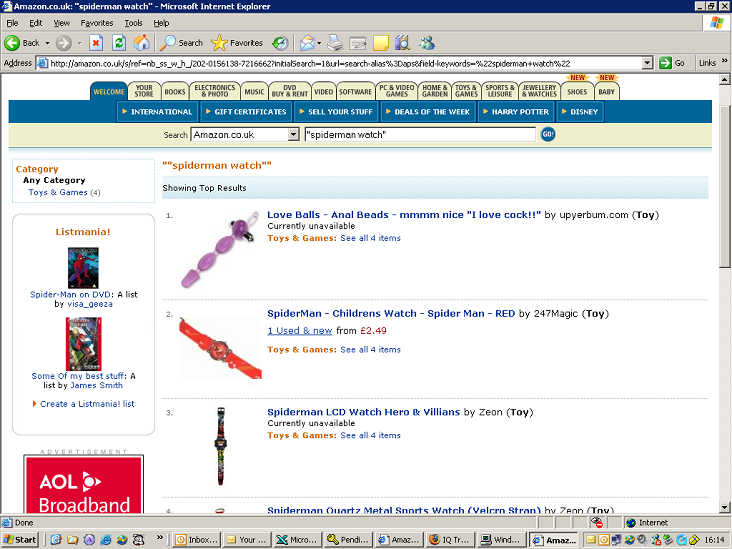Expand the Quick Launch overflow chevron
732x549 pixels.
tap(160, 537)
